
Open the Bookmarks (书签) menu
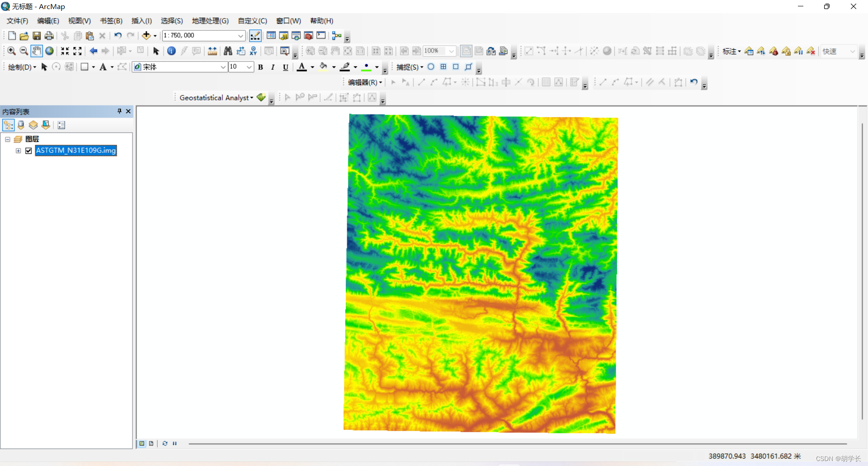tap(111, 21)
